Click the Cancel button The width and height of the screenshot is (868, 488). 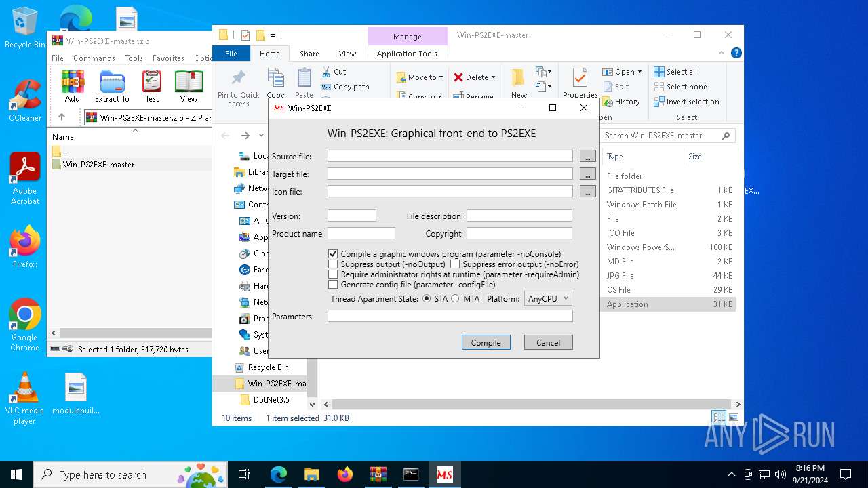[x=549, y=342]
